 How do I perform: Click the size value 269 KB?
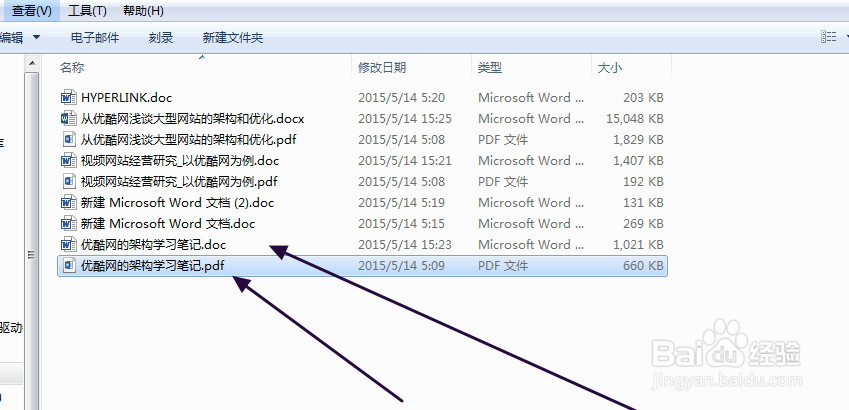click(x=643, y=224)
